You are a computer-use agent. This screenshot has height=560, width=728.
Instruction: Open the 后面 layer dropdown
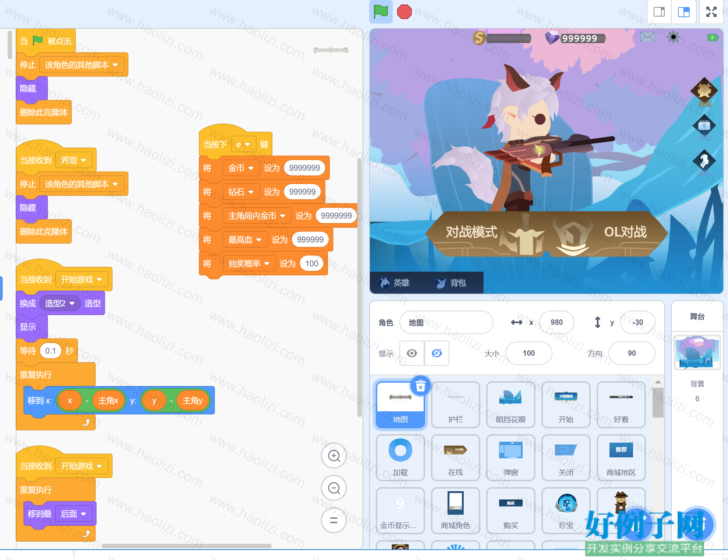[x=73, y=514]
